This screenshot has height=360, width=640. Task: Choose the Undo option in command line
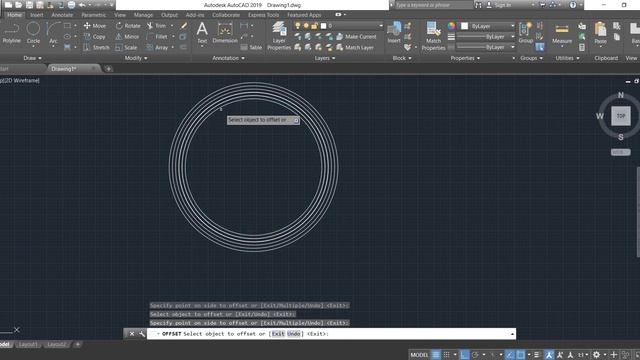coord(293,334)
